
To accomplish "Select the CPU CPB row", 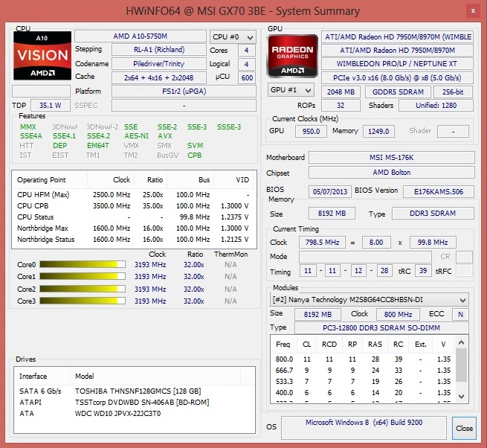I will click(x=134, y=206).
